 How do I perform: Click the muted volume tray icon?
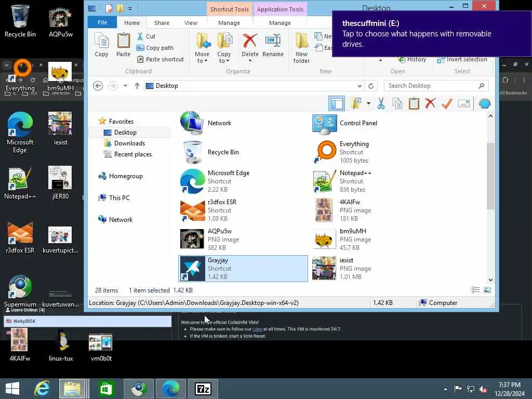483,389
